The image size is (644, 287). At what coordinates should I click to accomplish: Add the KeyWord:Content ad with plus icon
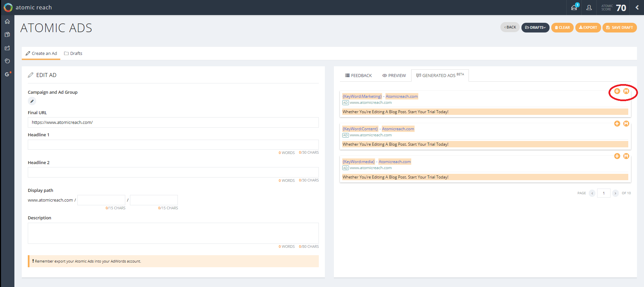pyautogui.click(x=617, y=124)
